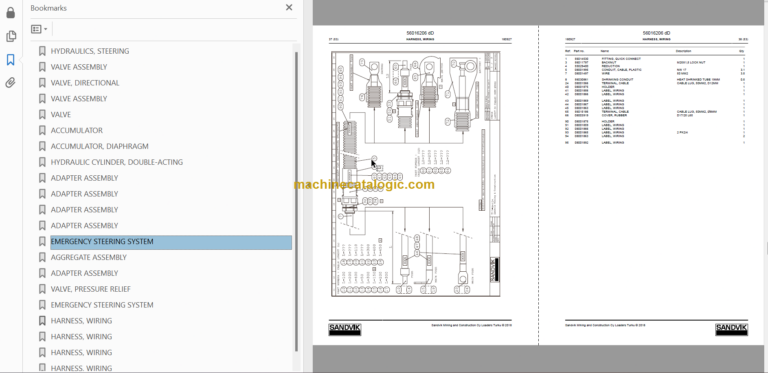Click bookmark icon beside highlighted EMERGENCY STEERING SYSTEM

point(42,241)
